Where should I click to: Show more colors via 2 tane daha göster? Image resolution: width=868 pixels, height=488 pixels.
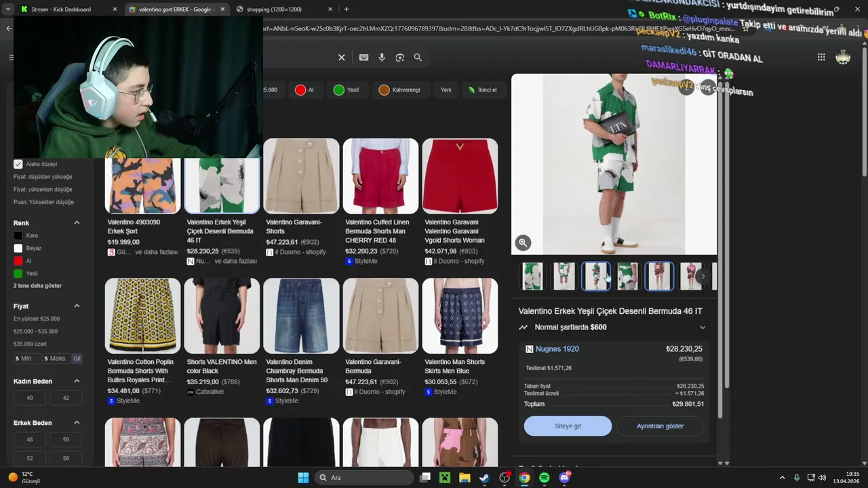(37, 286)
